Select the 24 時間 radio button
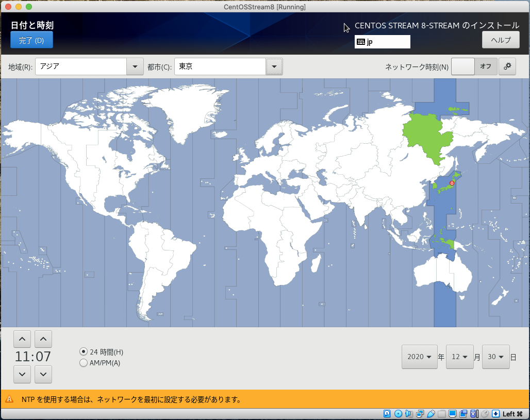Image resolution: width=530 pixels, height=420 pixels. [x=83, y=351]
